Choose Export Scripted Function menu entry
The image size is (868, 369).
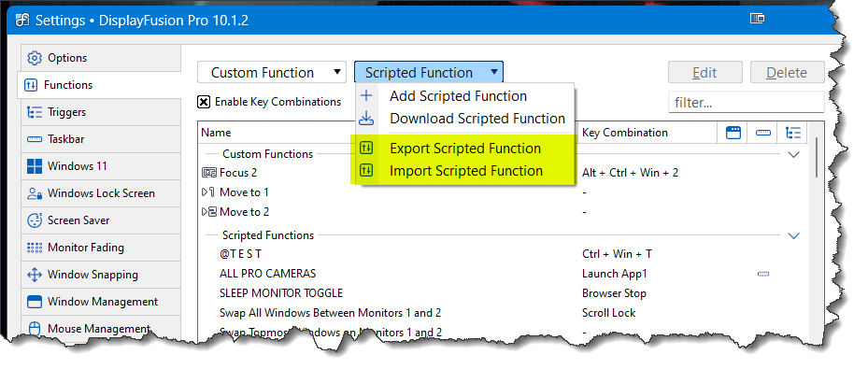tap(463, 149)
